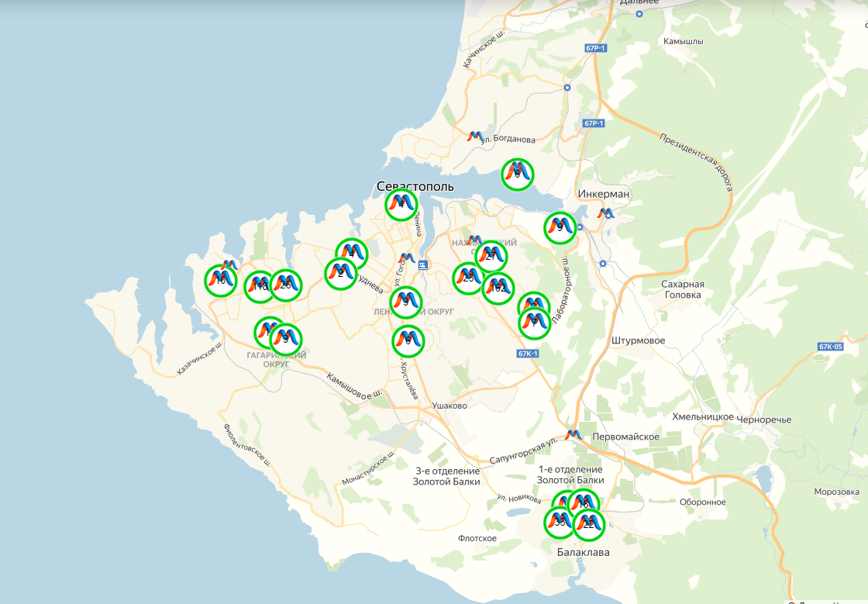The image size is (868, 604).
Task: Open the cluster marker numbered 182
Action: [x=498, y=288]
